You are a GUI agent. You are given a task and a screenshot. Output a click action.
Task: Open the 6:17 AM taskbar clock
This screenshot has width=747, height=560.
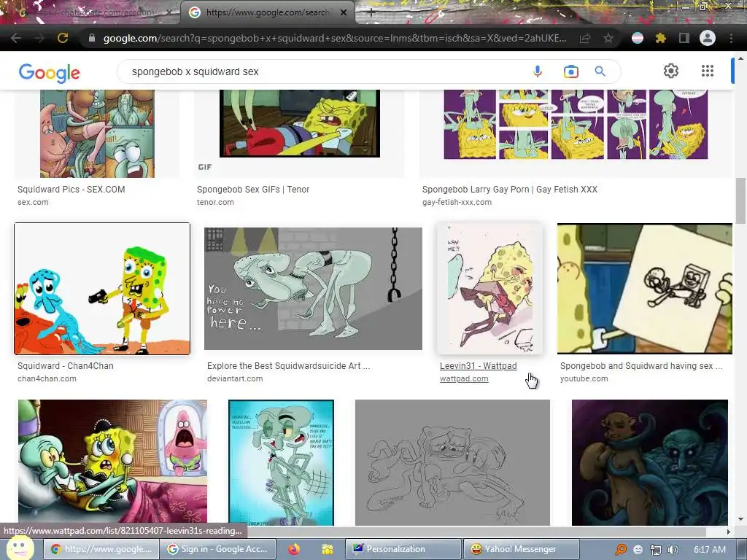click(709, 549)
